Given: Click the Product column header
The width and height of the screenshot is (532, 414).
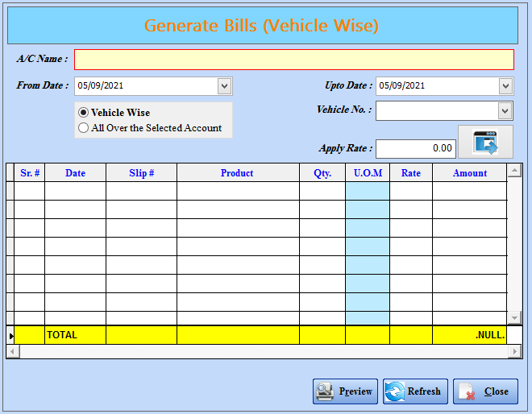Looking at the screenshot, I should pos(238,173).
